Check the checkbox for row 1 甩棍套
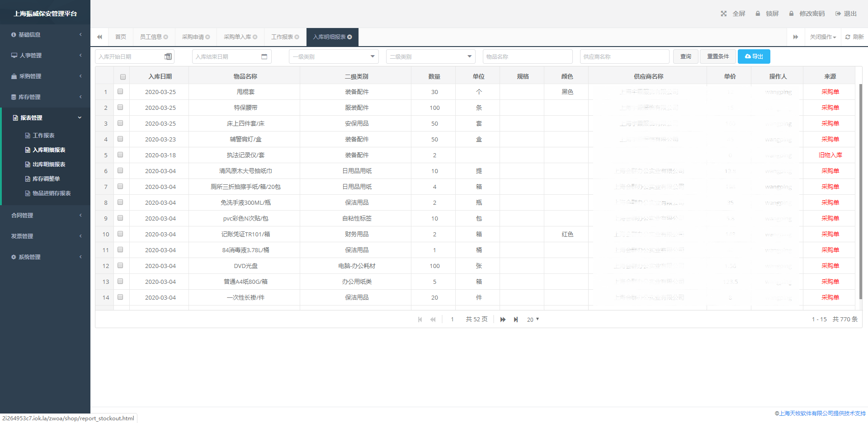Viewport: 868px width, 423px height. [x=120, y=91]
